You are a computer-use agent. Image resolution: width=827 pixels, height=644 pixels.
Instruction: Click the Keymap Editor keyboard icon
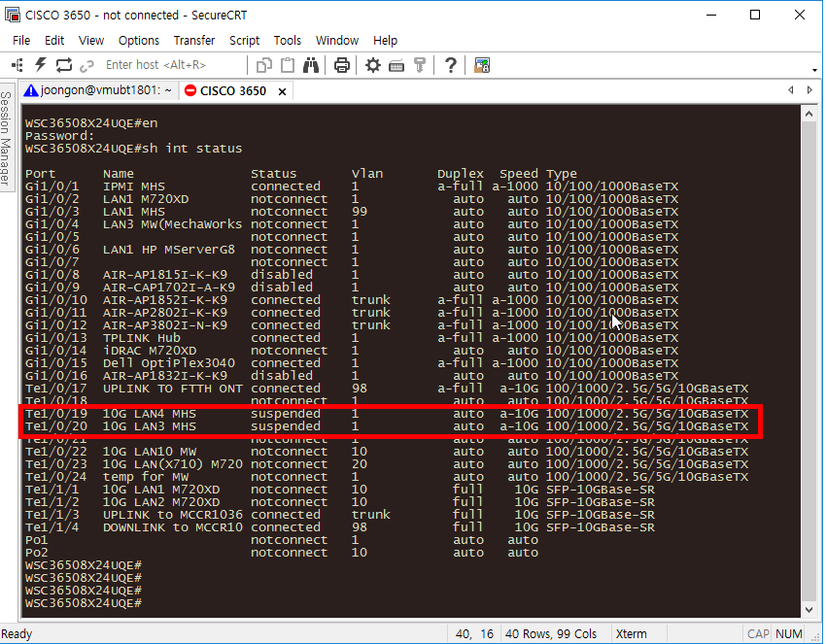(396, 65)
